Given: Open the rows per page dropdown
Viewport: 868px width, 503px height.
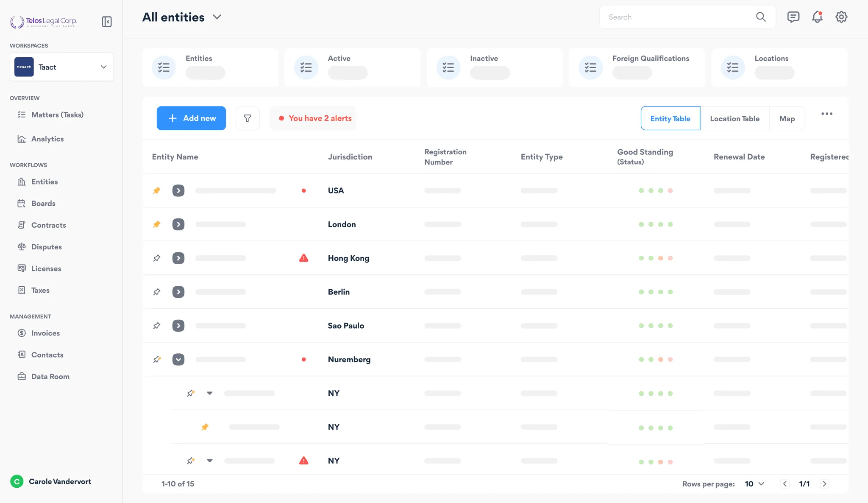Looking at the screenshot, I should [755, 484].
